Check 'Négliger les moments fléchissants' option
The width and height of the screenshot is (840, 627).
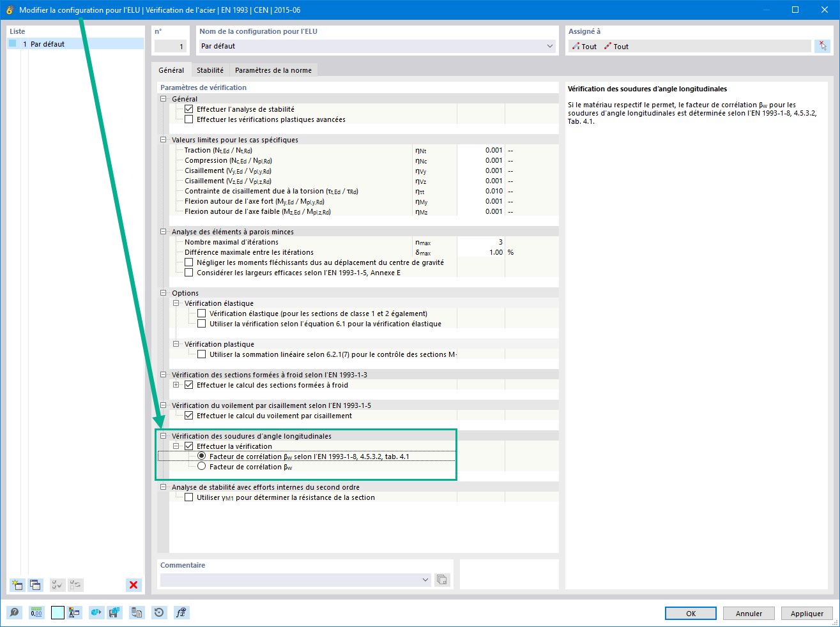coord(188,262)
